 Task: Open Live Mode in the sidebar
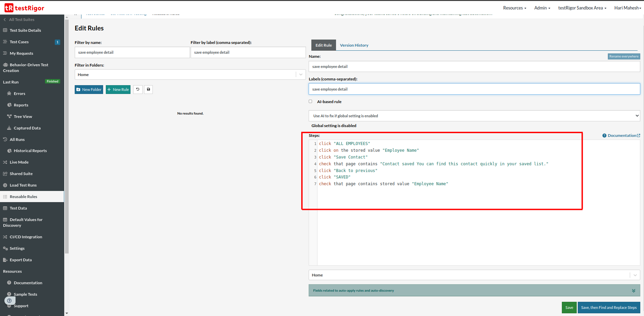click(19, 162)
